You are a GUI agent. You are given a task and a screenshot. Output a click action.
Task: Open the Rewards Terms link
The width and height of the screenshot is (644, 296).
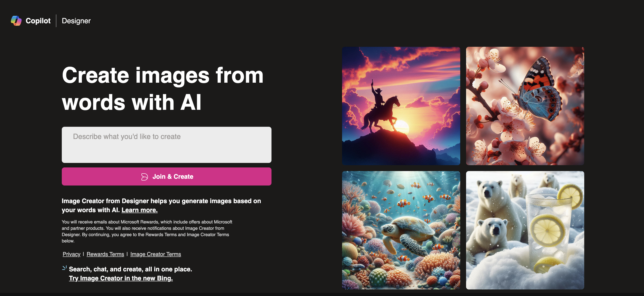click(x=105, y=254)
